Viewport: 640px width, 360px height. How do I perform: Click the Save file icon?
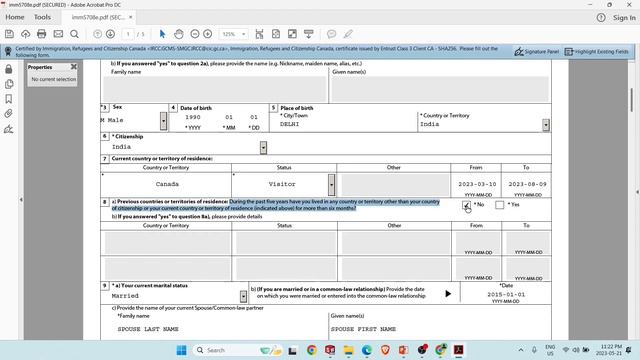pos(9,34)
